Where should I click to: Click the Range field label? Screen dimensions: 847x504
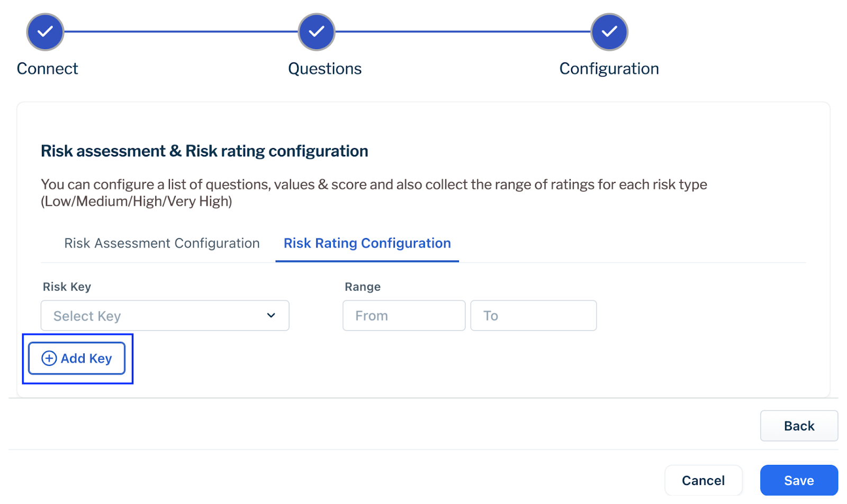(363, 287)
